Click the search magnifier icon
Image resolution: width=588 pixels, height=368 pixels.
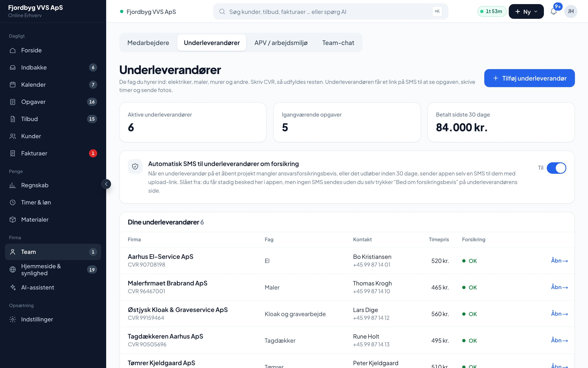tap(222, 11)
